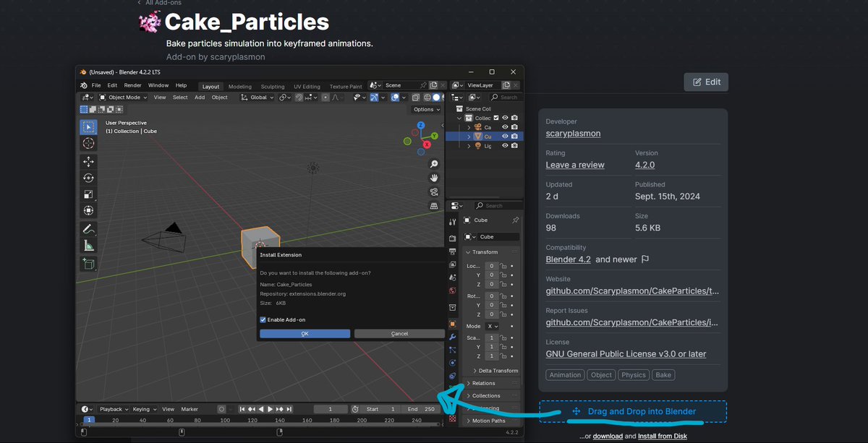Click the timeline End frame field showing 250
Viewport: 868px width, 443px height.
click(421, 409)
